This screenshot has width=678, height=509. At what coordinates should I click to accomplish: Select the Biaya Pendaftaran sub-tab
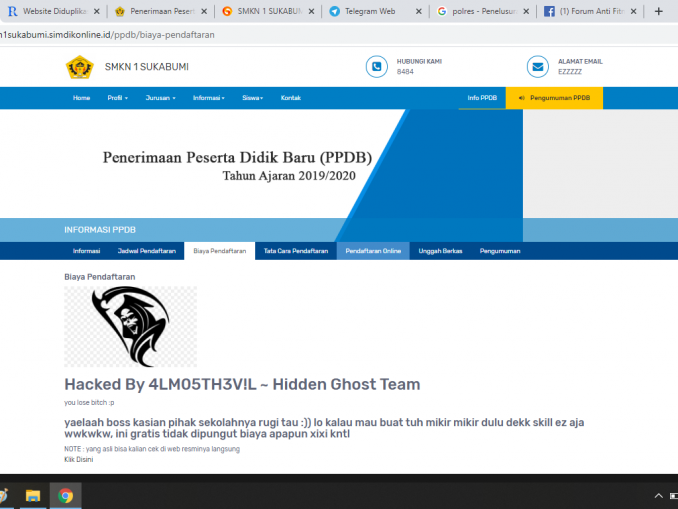tap(220, 251)
